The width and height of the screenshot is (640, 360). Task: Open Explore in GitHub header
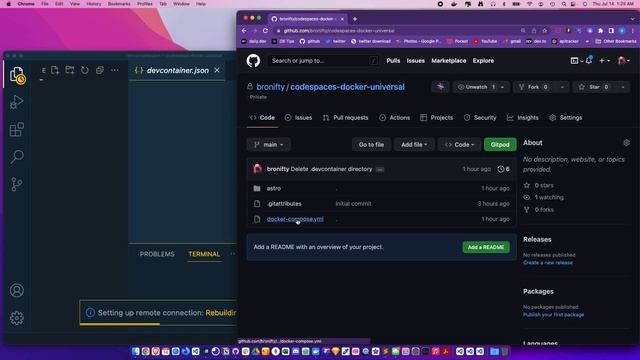pos(483,61)
